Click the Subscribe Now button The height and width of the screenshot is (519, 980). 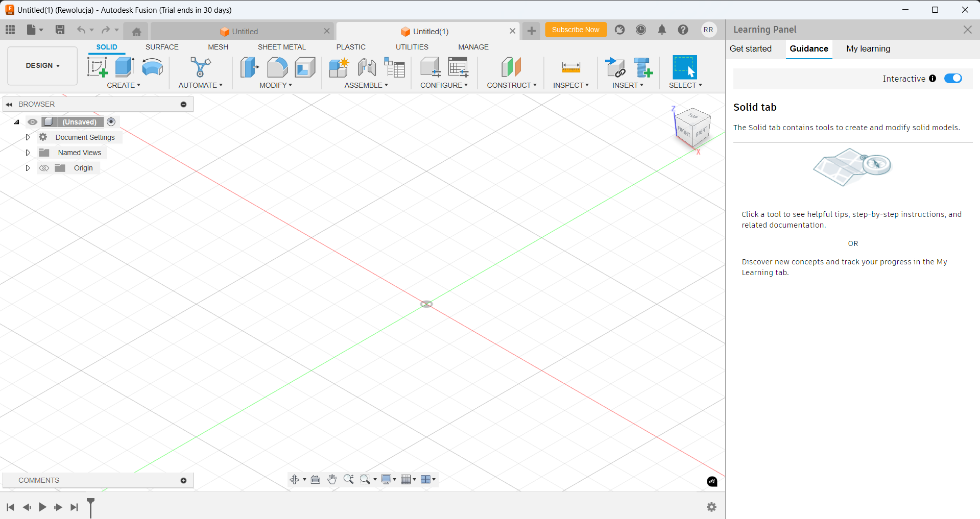(x=576, y=30)
